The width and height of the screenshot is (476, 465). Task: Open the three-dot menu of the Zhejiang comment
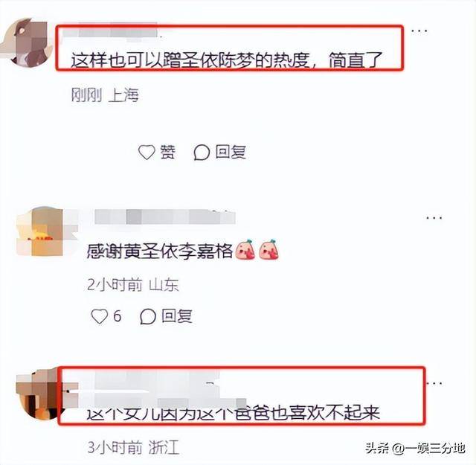434,383
